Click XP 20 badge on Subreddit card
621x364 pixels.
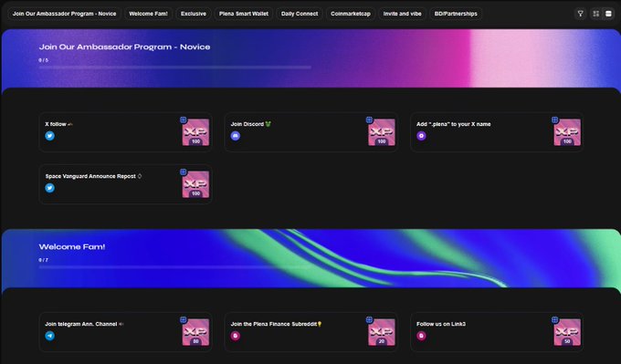coord(382,332)
